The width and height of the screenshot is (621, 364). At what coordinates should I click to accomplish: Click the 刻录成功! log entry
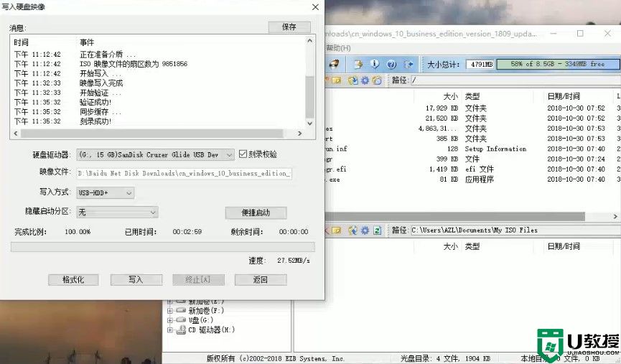(95, 121)
